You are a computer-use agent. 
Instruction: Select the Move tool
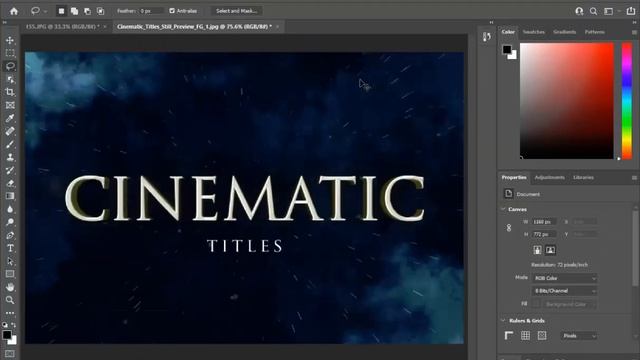10,40
